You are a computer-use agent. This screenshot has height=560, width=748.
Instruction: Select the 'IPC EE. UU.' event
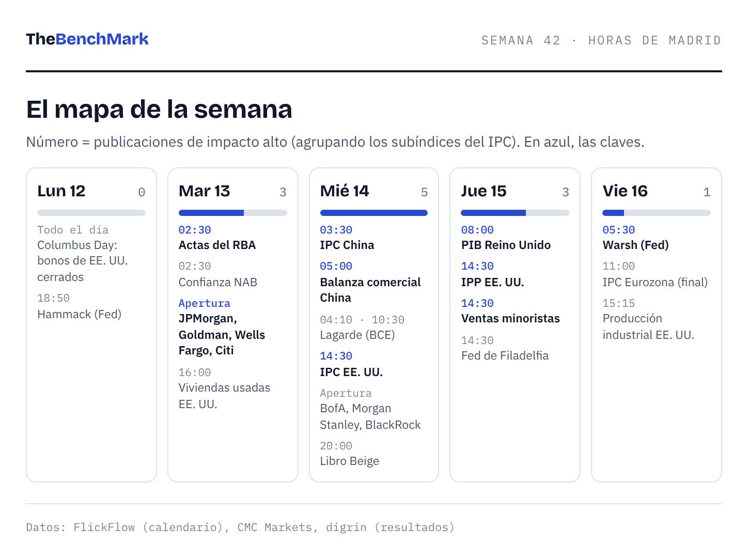tap(351, 372)
